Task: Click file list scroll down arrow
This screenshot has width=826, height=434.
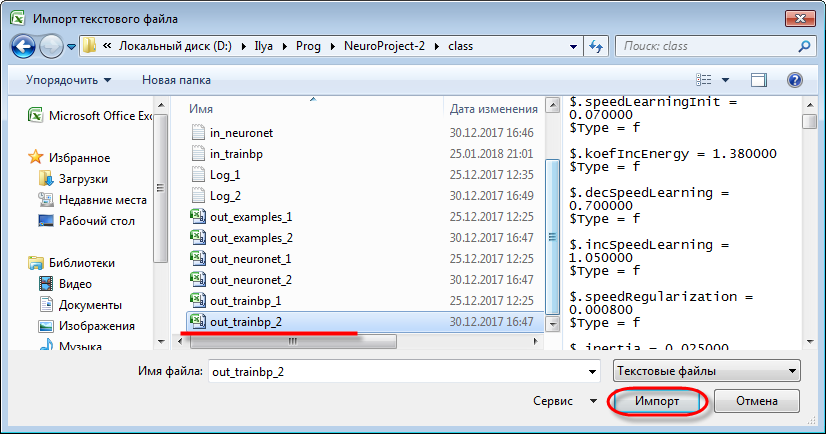Action: (552, 323)
